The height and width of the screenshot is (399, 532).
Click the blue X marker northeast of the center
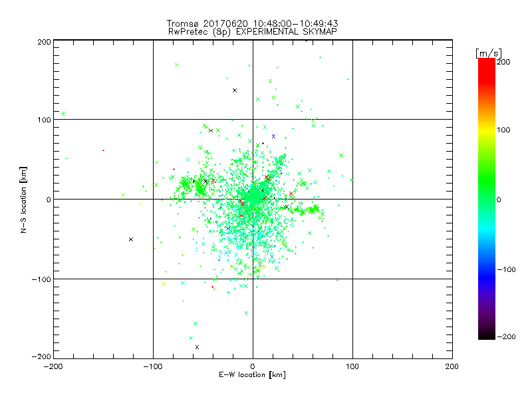(273, 136)
